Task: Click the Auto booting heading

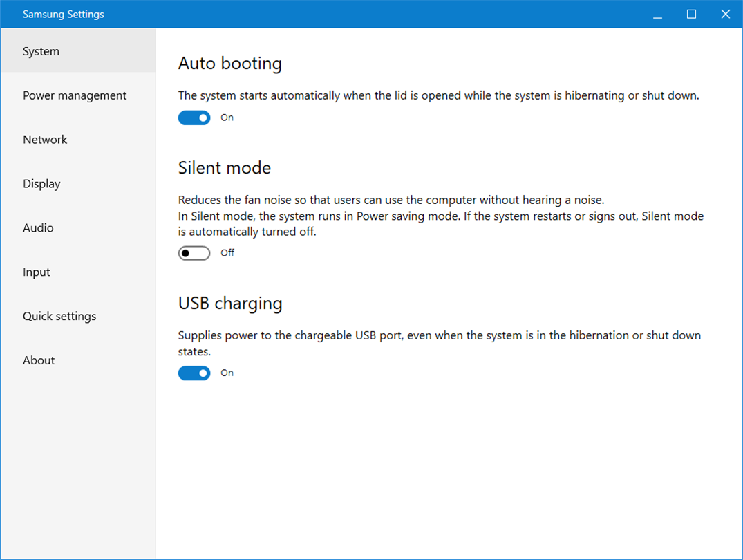Action: tap(230, 64)
